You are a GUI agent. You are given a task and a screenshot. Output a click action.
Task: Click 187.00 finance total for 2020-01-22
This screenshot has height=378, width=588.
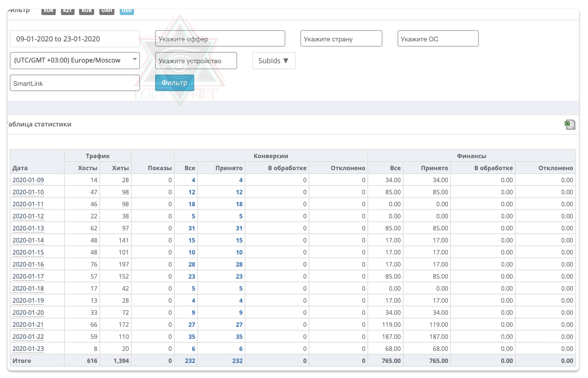tap(391, 337)
